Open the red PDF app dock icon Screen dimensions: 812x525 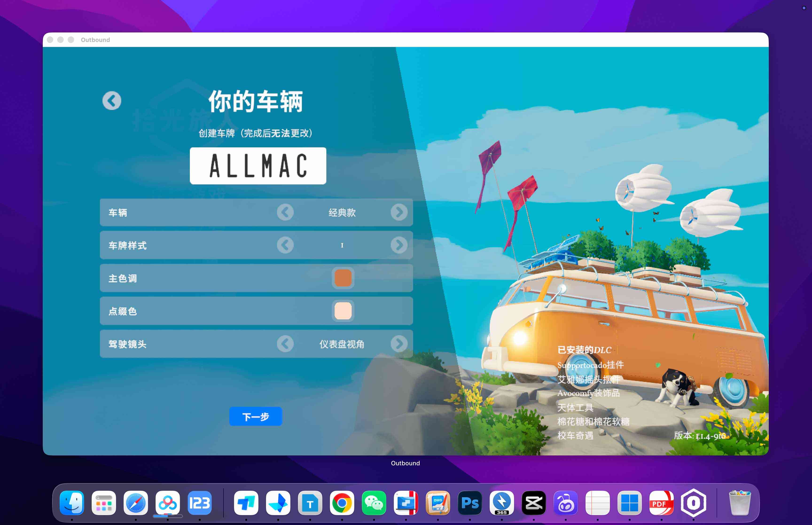661,503
